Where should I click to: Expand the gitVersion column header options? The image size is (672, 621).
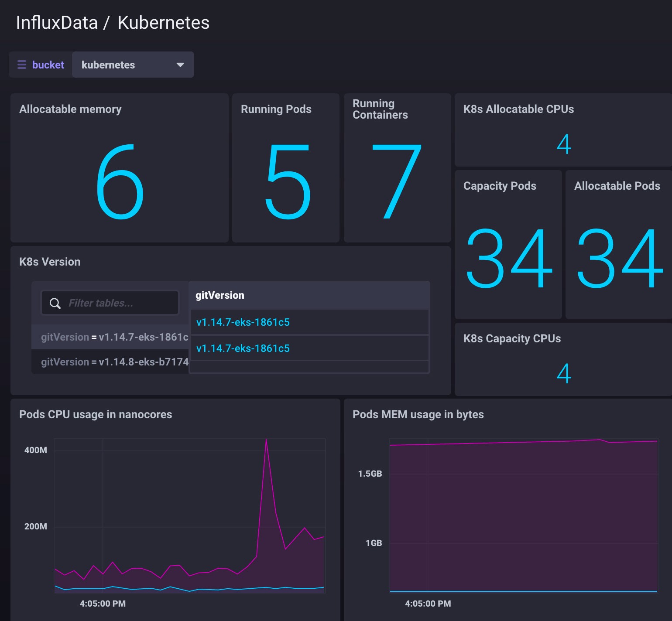click(219, 295)
